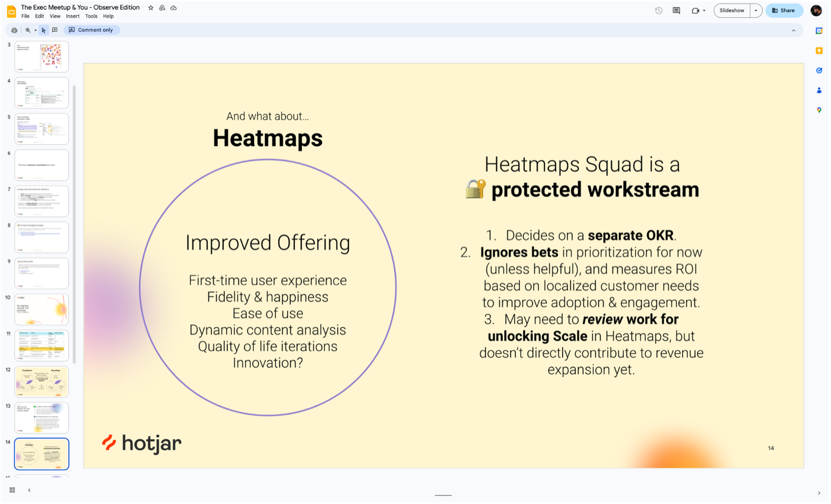Image resolution: width=831 pixels, height=504 pixels.
Task: Select slide 10 thumbnail
Action: [42, 310]
